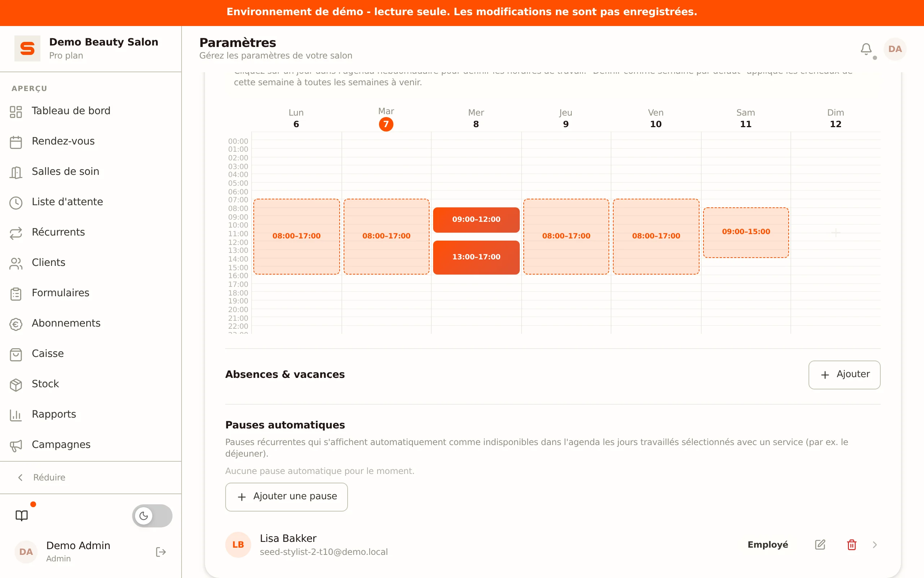Image resolution: width=924 pixels, height=578 pixels.
Task: Click the LB avatar of Lisa Bakker
Action: pos(238,544)
